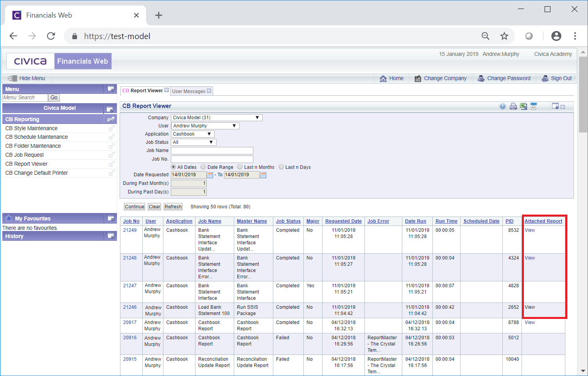Open the User dropdown
This screenshot has height=376, width=588.
tap(205, 126)
